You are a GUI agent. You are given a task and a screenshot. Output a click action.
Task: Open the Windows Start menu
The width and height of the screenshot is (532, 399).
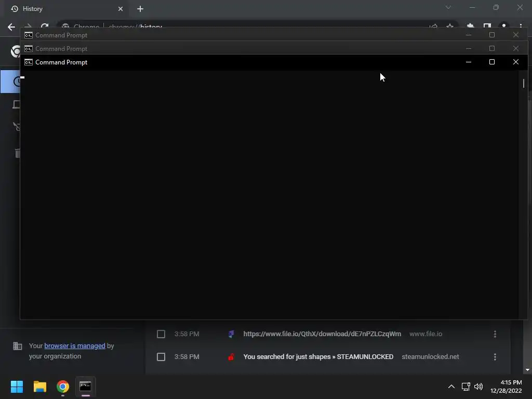coord(17,387)
